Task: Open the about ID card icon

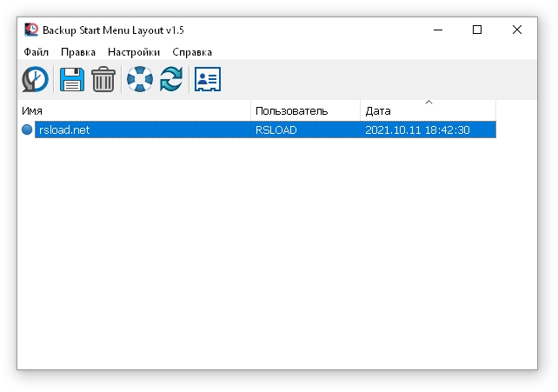Action: coord(208,80)
